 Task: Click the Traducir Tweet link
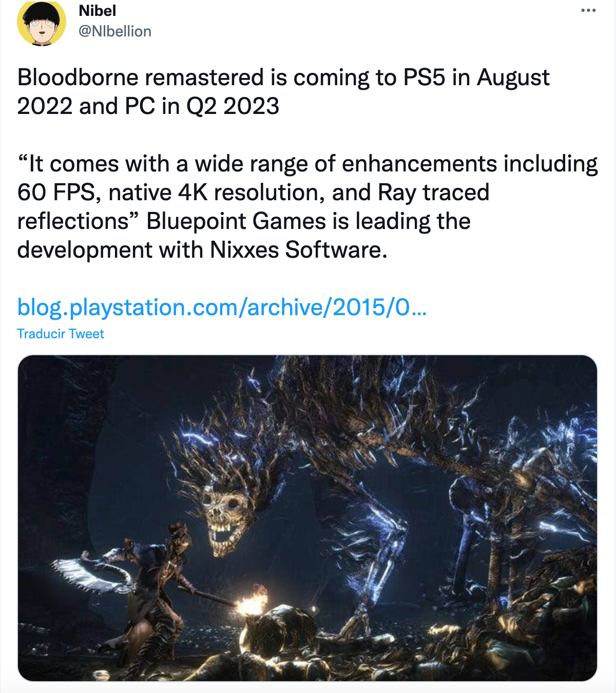click(61, 334)
